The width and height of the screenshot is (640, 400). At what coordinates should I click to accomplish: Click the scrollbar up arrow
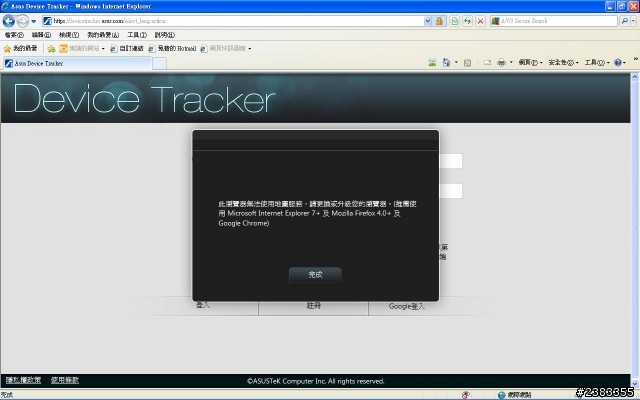point(635,76)
